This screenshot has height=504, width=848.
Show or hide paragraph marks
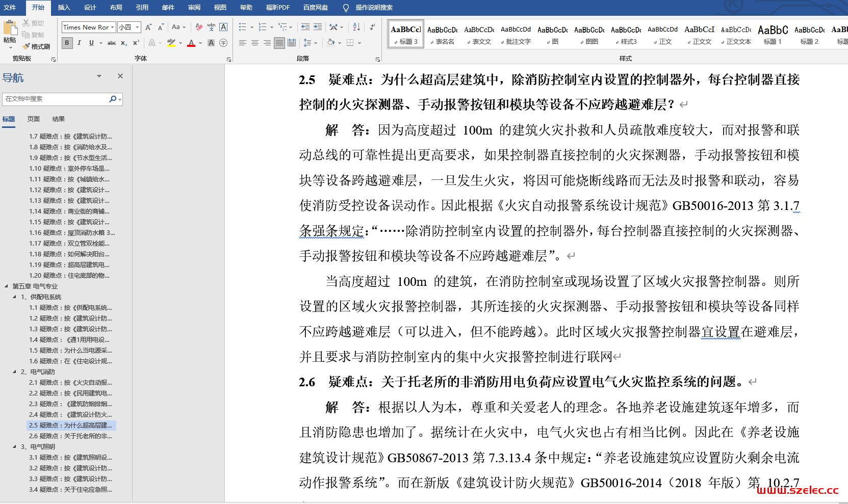click(x=373, y=27)
